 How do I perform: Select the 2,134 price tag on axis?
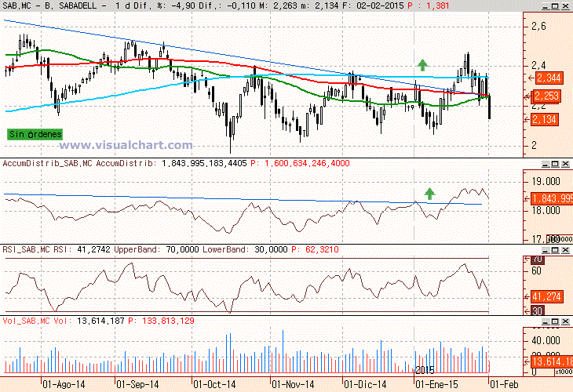pyautogui.click(x=545, y=119)
